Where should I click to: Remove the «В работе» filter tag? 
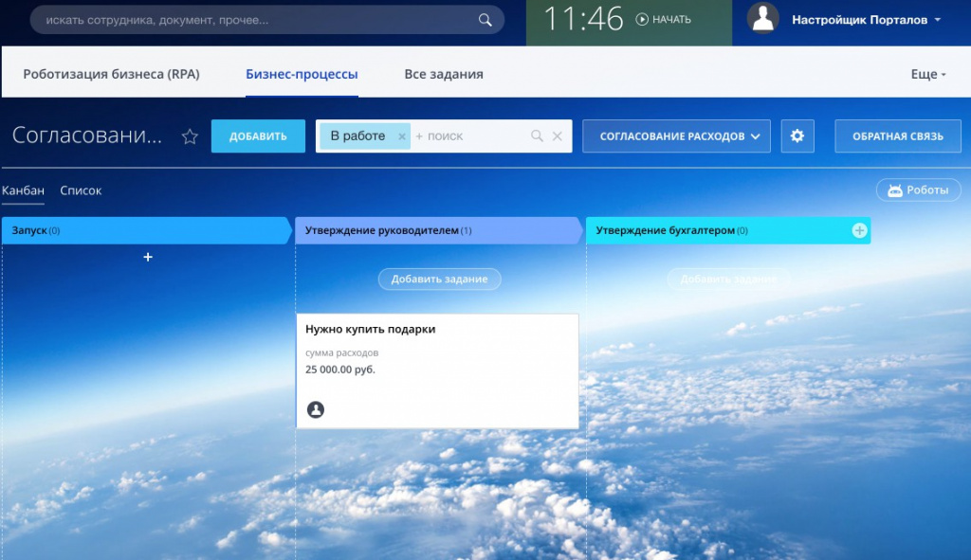pyautogui.click(x=401, y=136)
